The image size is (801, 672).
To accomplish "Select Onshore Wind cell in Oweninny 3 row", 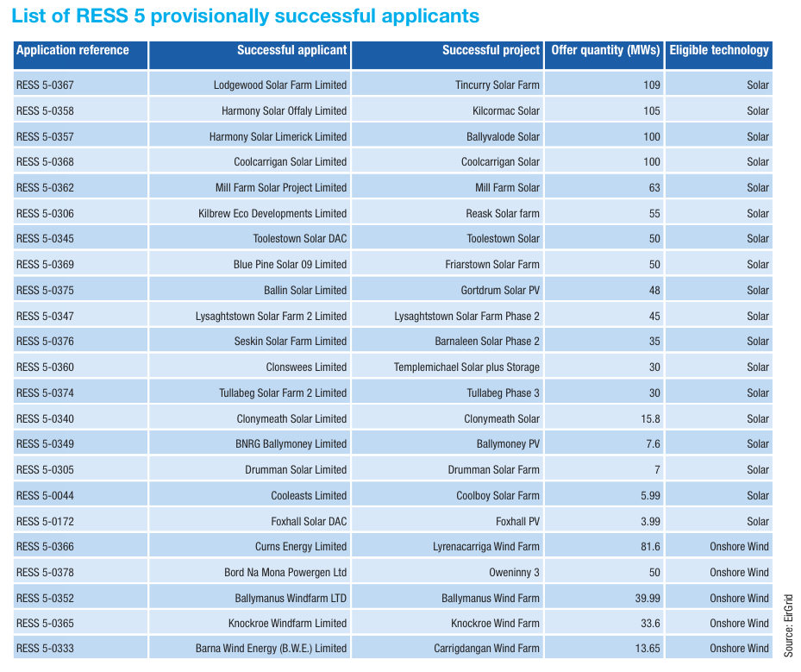I will point(739,573).
